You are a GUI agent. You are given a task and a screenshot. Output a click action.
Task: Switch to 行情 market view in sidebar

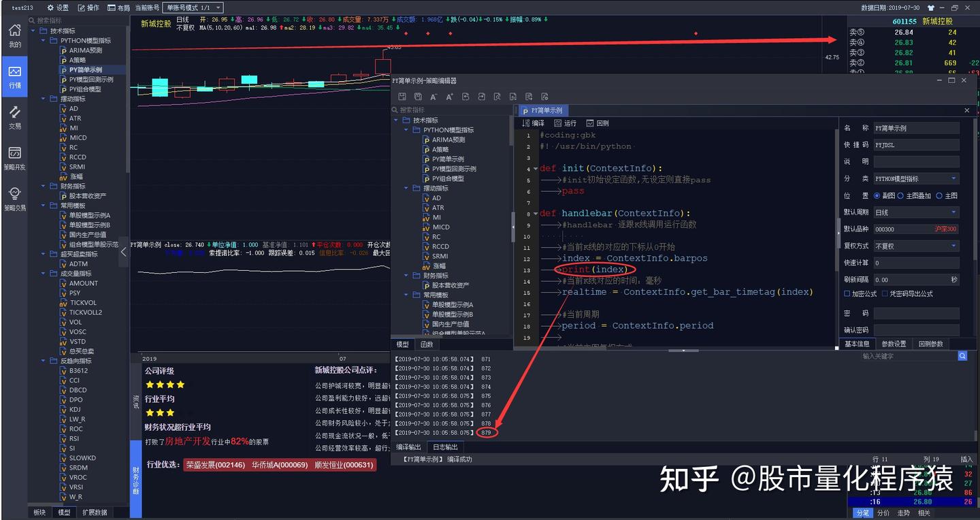point(14,76)
